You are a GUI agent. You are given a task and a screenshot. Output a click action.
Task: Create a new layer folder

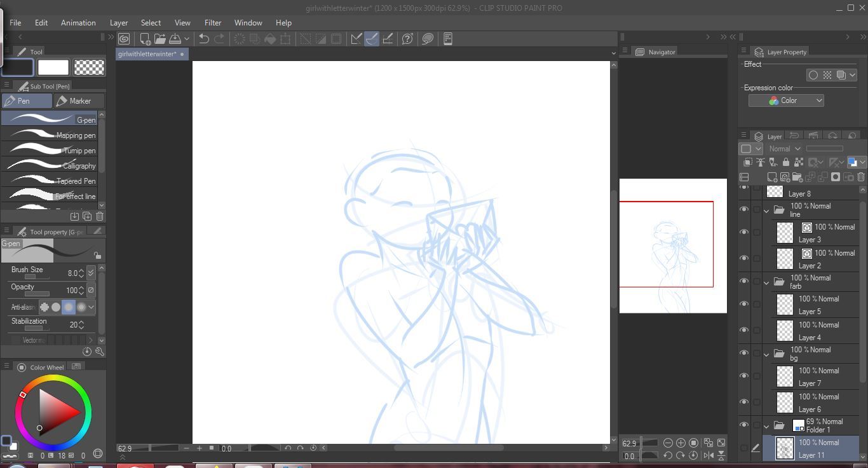click(797, 177)
